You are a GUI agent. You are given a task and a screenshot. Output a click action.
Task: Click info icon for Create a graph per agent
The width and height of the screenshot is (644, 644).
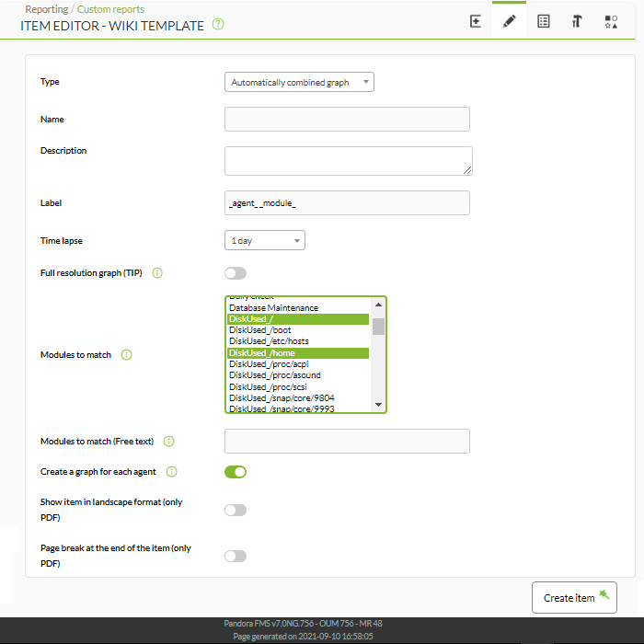[x=171, y=471]
